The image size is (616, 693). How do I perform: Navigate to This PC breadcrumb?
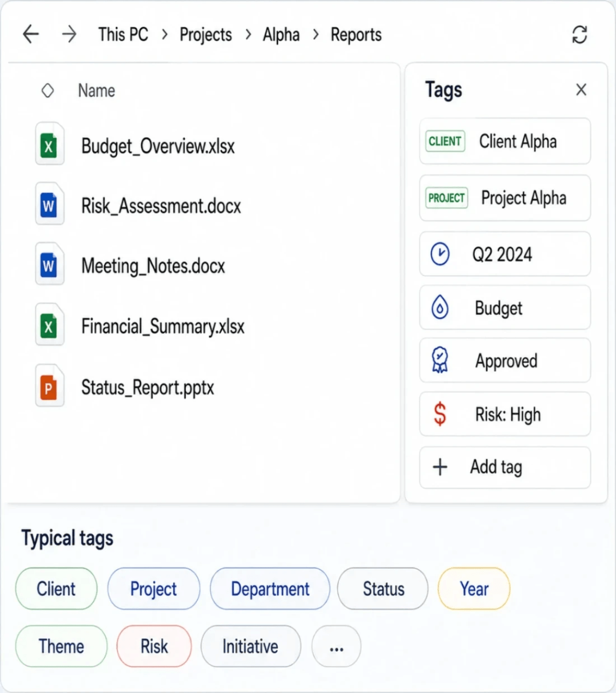123,34
